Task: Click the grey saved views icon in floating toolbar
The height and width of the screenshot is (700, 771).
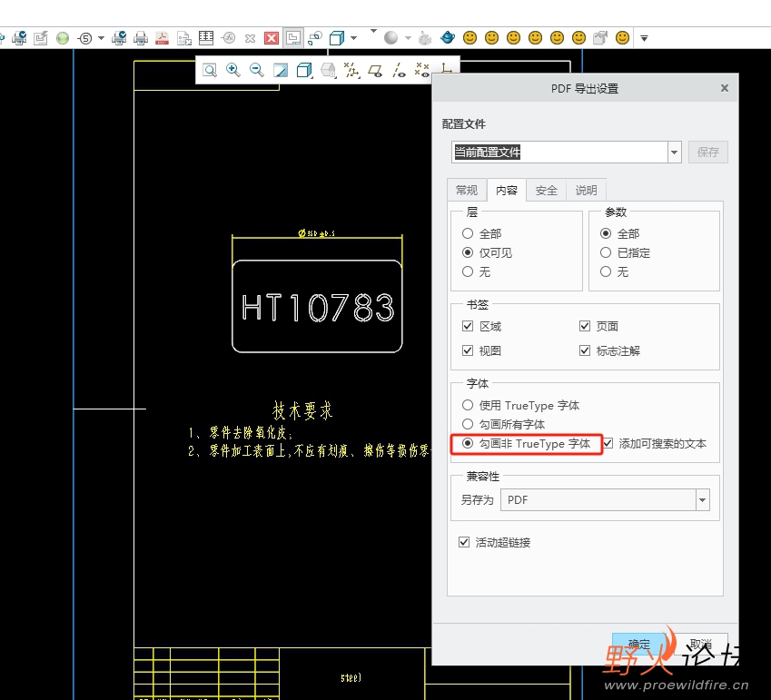Action: coord(328,70)
